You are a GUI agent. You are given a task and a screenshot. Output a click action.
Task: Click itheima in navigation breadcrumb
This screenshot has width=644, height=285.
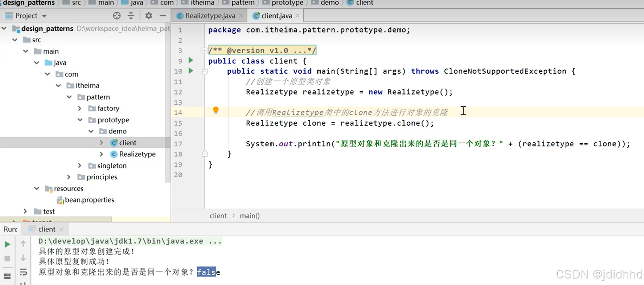click(x=202, y=3)
